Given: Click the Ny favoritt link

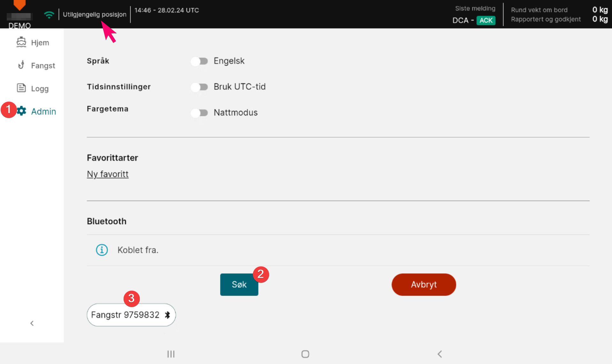Looking at the screenshot, I should pyautogui.click(x=108, y=174).
